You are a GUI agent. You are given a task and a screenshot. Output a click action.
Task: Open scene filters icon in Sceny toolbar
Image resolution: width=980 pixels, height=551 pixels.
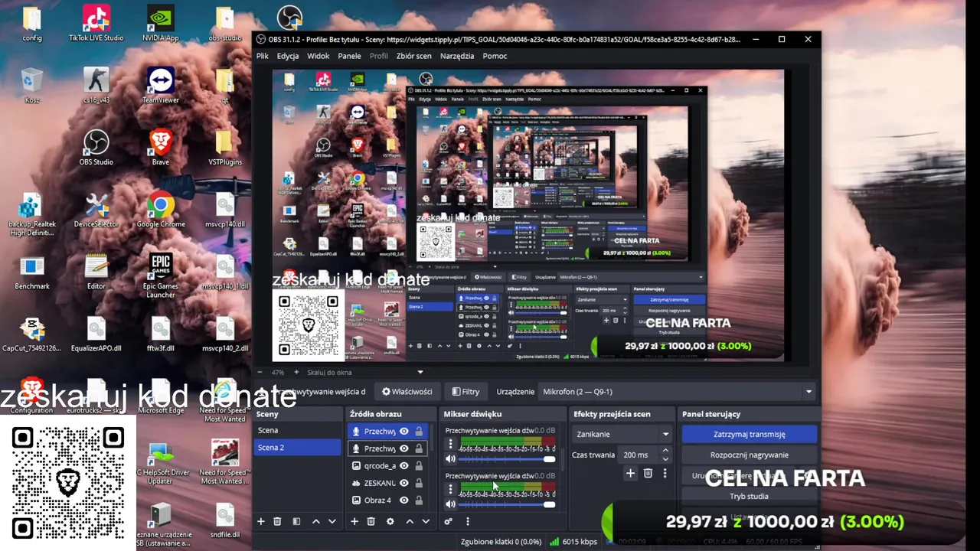coord(296,521)
